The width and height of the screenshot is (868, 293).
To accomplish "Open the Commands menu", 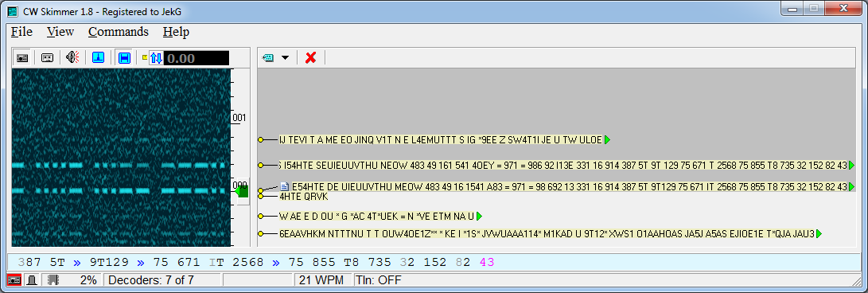I will coord(119,32).
